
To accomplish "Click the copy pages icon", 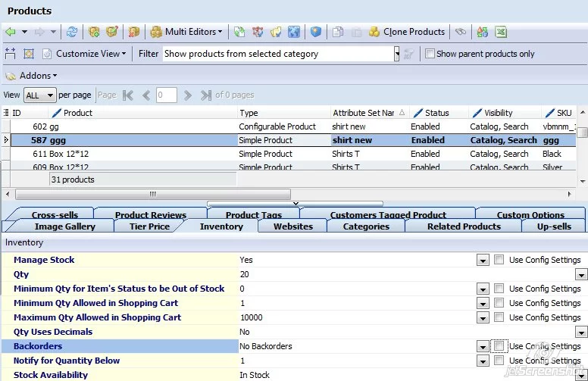I will pyautogui.click(x=338, y=33).
